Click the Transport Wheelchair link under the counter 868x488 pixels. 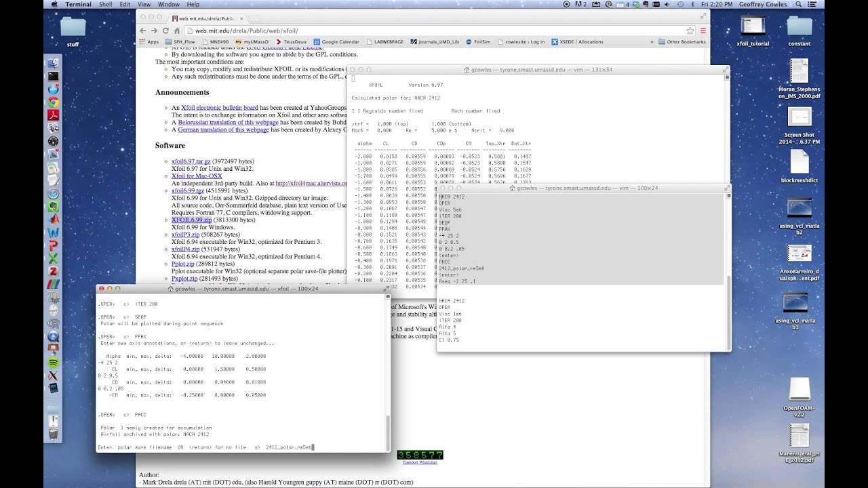(420, 462)
